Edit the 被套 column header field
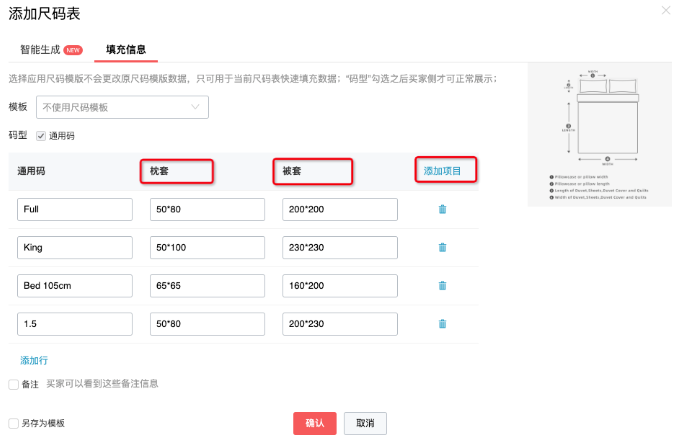677x439 pixels. (x=312, y=171)
